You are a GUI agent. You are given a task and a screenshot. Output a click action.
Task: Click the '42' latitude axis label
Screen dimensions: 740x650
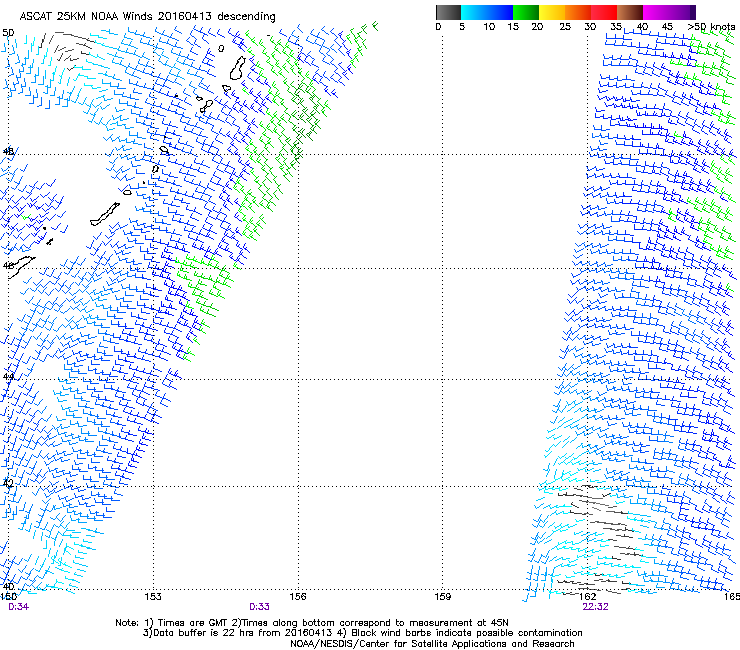(x=8, y=482)
